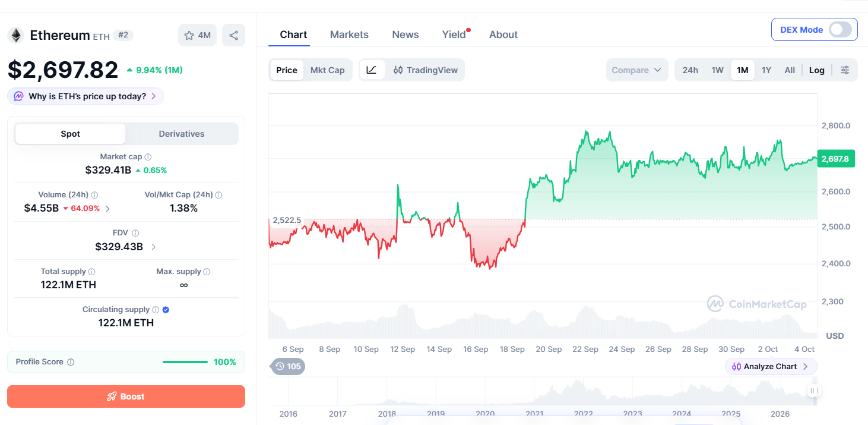Viewport: 868px width, 425px height.
Task: Click the line chart style icon
Action: 372,70
